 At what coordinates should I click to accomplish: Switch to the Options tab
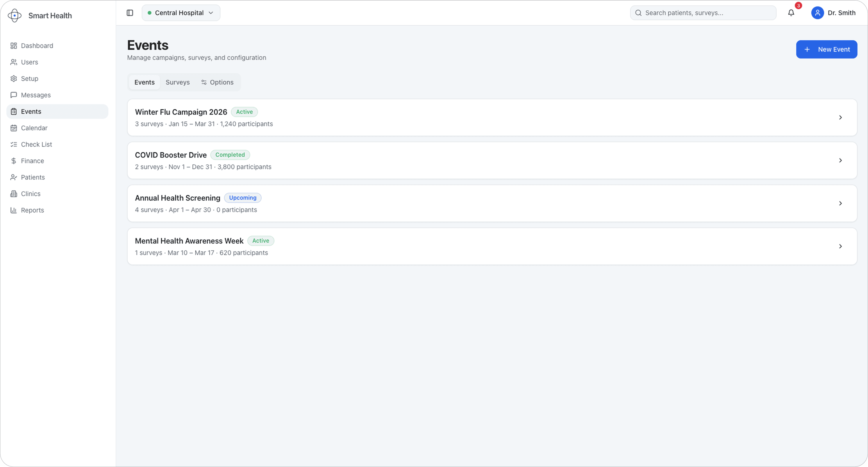(x=217, y=82)
